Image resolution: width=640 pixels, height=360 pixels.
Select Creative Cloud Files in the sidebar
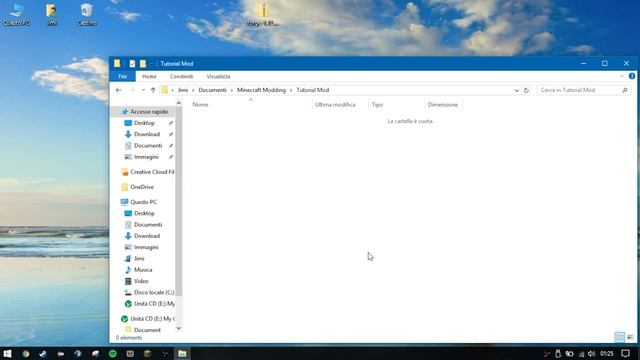point(148,172)
